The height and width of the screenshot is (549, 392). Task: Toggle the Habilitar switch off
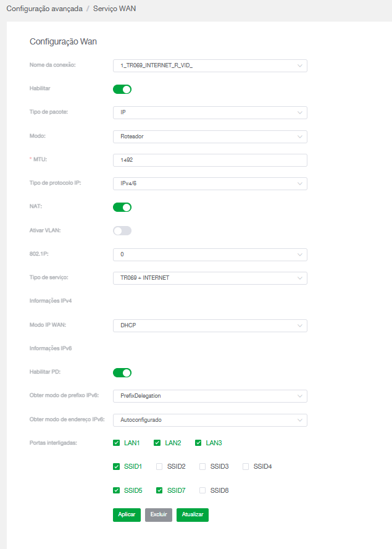coord(122,90)
